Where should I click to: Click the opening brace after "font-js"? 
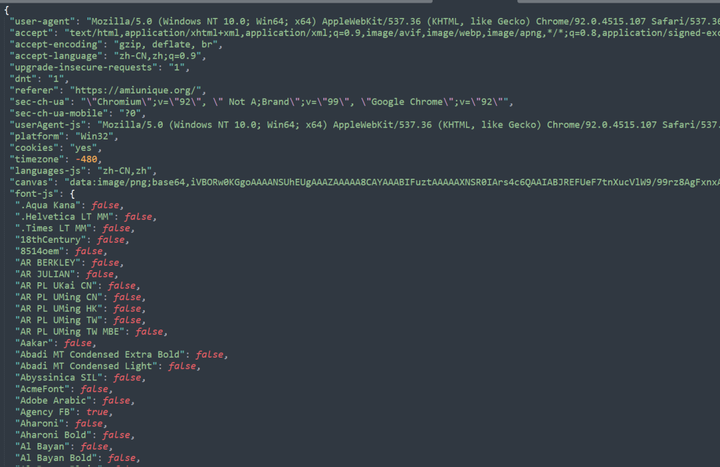point(72,194)
